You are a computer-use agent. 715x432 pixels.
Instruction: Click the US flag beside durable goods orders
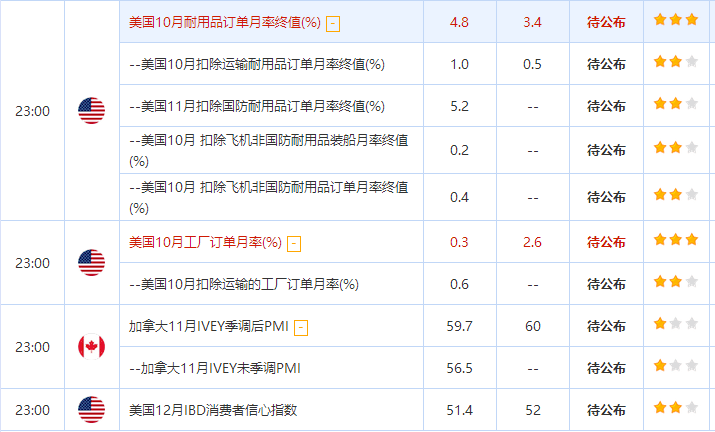91,111
